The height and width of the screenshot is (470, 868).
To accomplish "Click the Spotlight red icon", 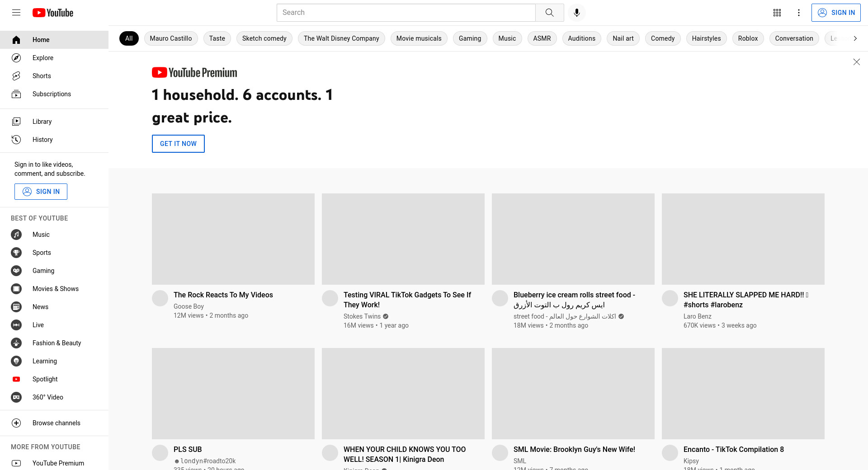I will [16, 379].
